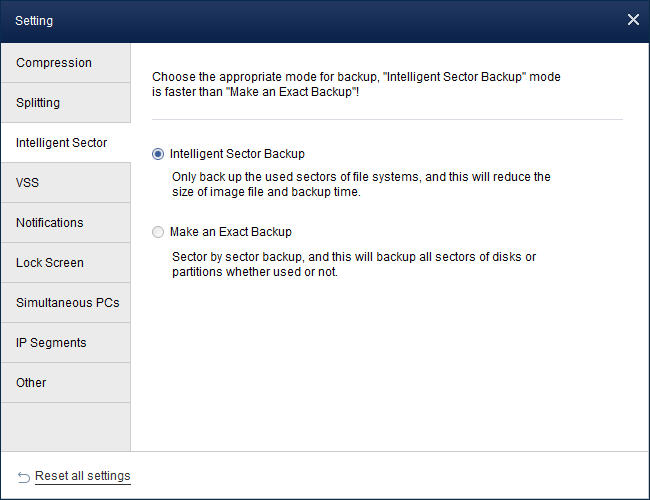The width and height of the screenshot is (650, 500).
Task: Click the 'Choose the appropriate mode' instruction text
Action: click(x=364, y=83)
